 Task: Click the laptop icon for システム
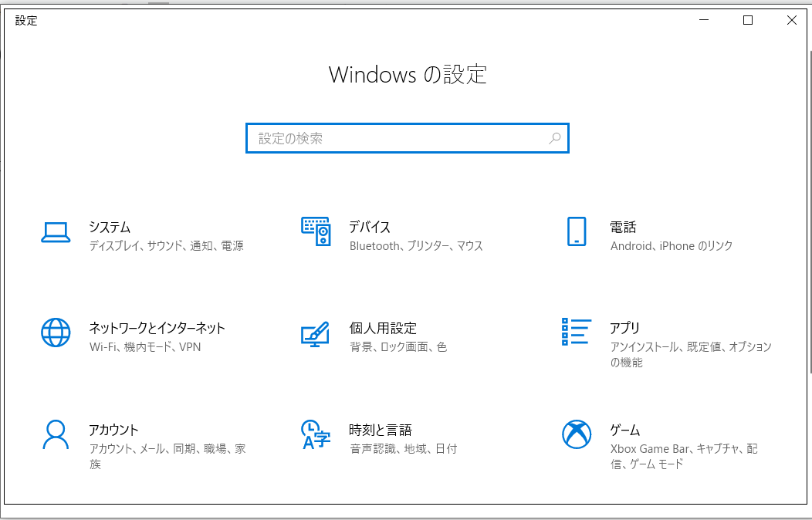pyautogui.click(x=56, y=232)
